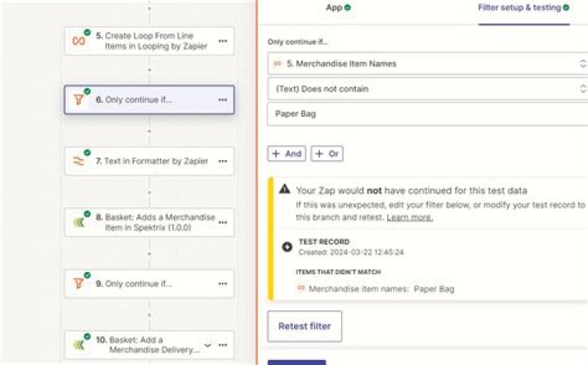
Task: Click the Retest filter button
Action: coord(305,327)
